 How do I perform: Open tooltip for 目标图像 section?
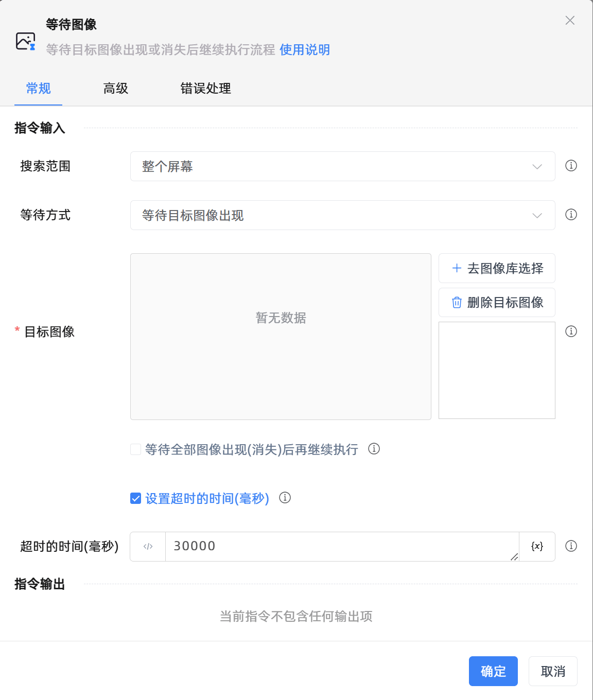tap(571, 331)
